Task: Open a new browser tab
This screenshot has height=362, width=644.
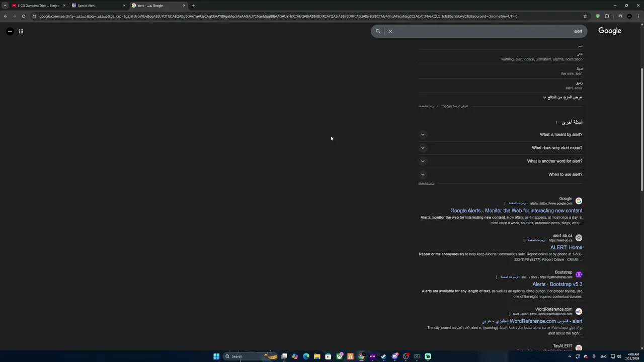Action: [193, 6]
